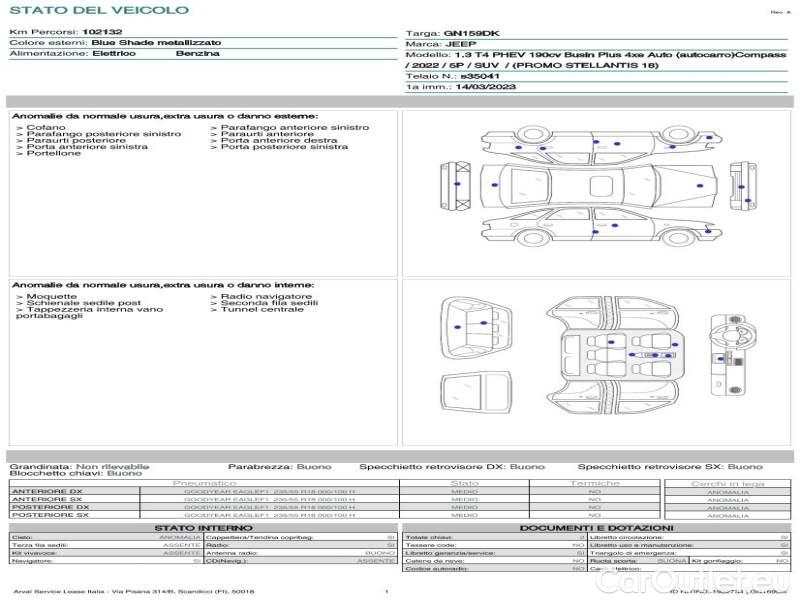Select the Tunnel centrale anomaly entry
The width and height of the screenshot is (800, 600).
click(x=262, y=310)
